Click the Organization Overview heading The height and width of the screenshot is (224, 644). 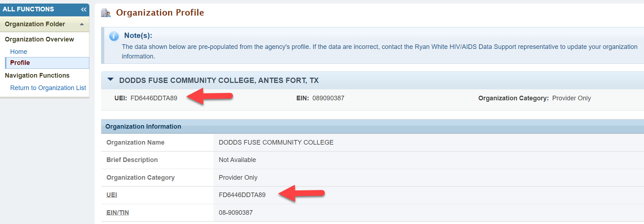point(39,39)
